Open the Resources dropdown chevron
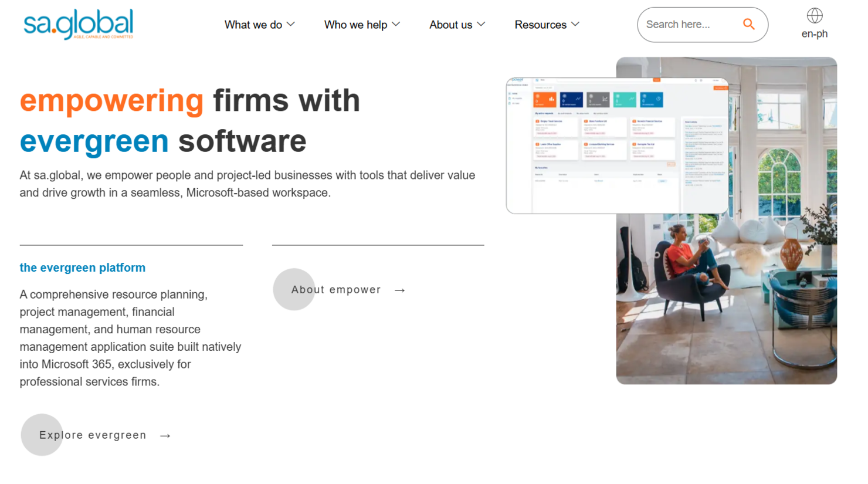Viewport: 868px width, 484px height. coord(576,25)
